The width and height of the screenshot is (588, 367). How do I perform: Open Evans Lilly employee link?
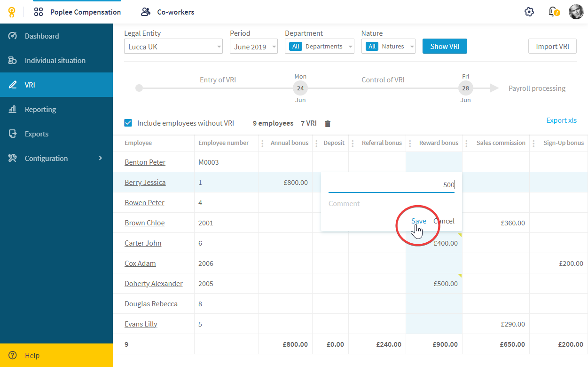click(141, 324)
